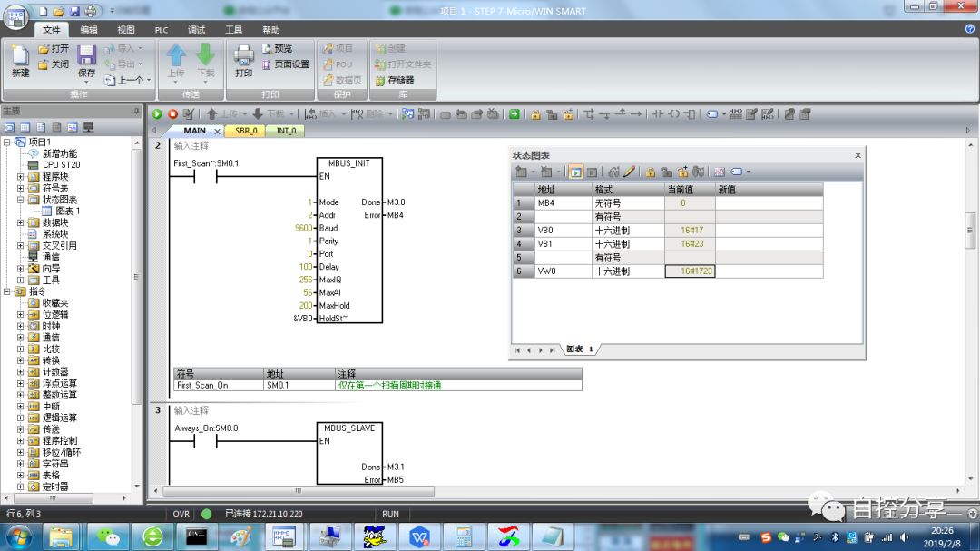The height and width of the screenshot is (551, 980).
Task: Open the 上一个 dropdown arrow
Action: (x=149, y=80)
